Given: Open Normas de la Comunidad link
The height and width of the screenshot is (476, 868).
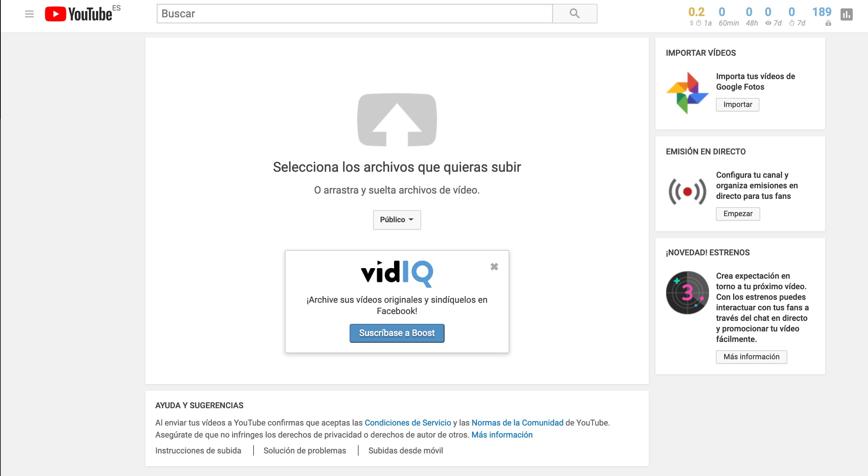Looking at the screenshot, I should [x=517, y=423].
